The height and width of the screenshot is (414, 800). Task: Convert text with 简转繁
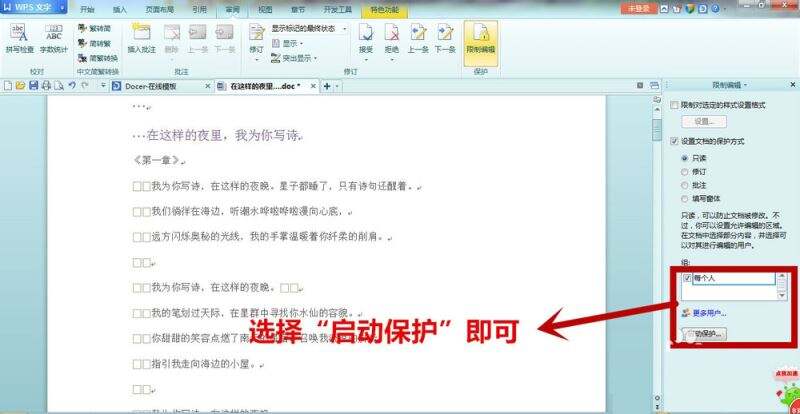(x=94, y=43)
